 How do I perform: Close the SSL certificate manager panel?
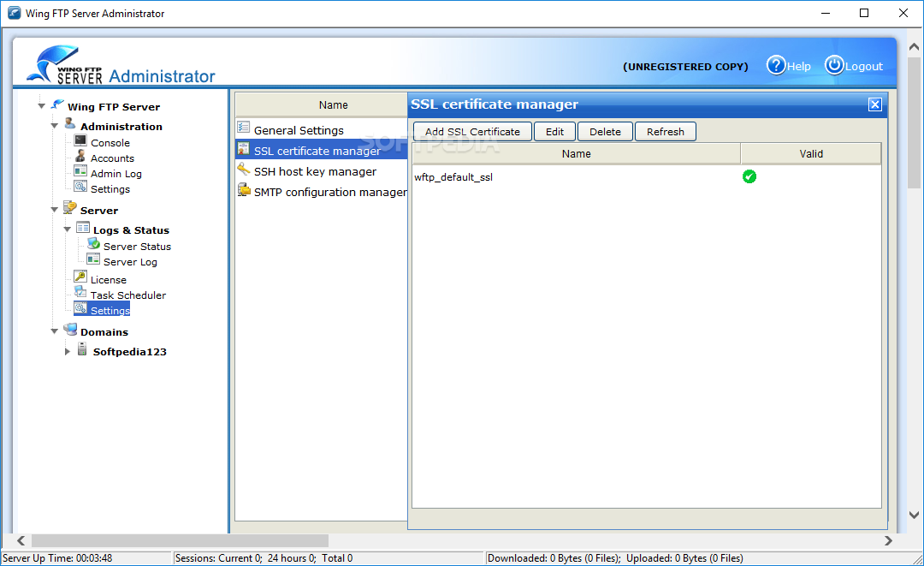(875, 104)
